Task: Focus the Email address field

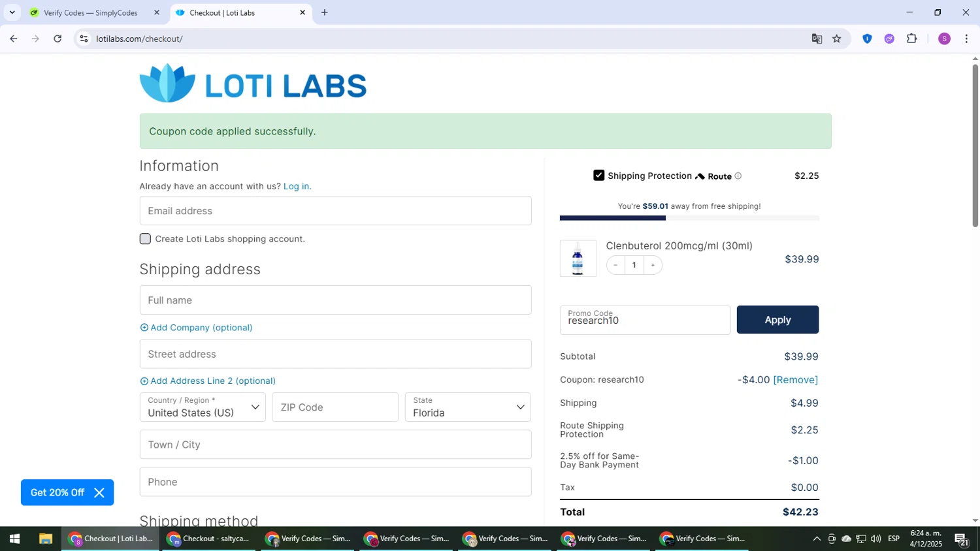Action: (335, 211)
